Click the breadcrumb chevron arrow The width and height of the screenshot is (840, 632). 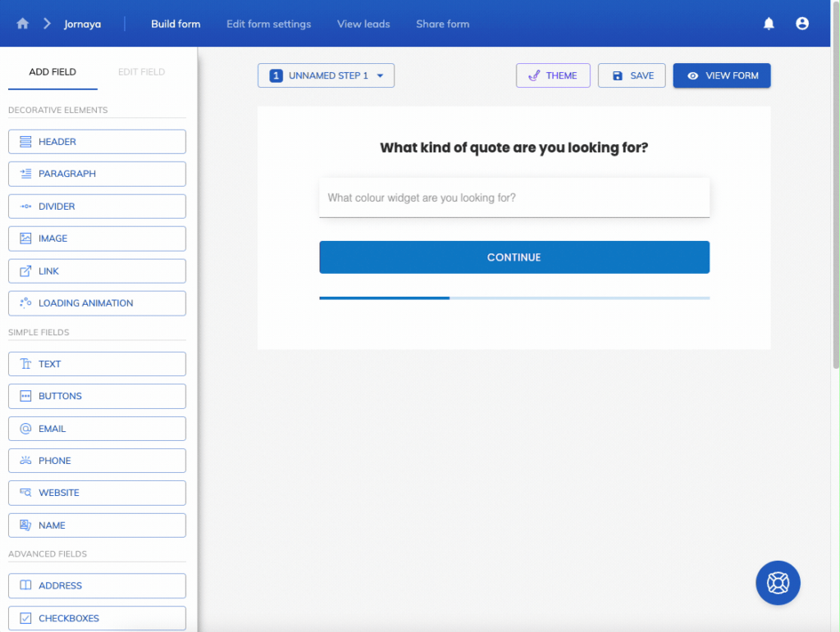tap(47, 24)
